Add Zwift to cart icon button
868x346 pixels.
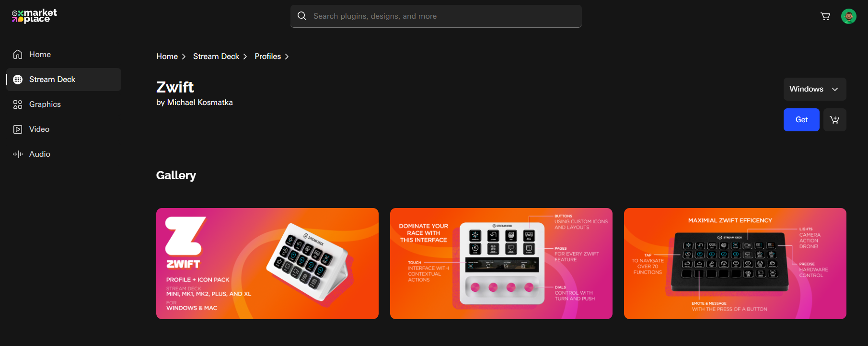coord(834,120)
